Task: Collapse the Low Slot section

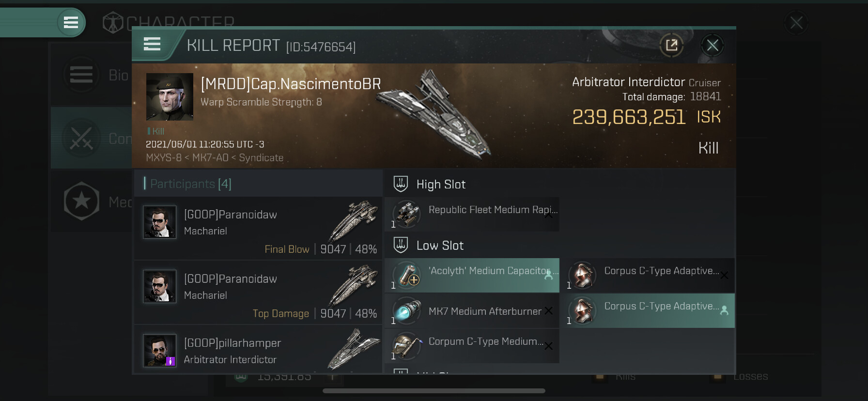Action: tap(439, 246)
